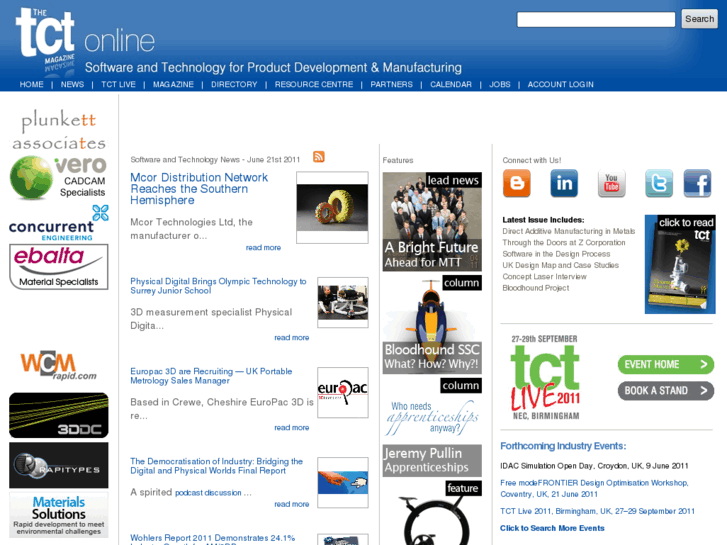Open the apprenticeships column image
727x545 pixels.
[x=432, y=410]
